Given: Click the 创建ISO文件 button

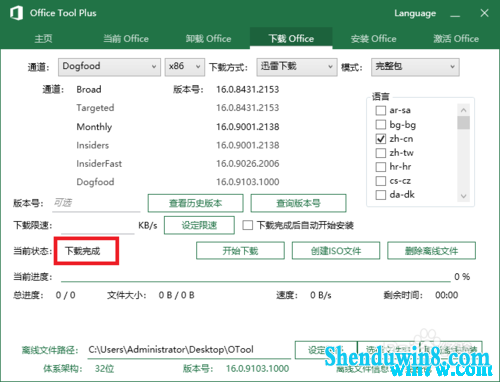Looking at the screenshot, I should coord(336,251).
